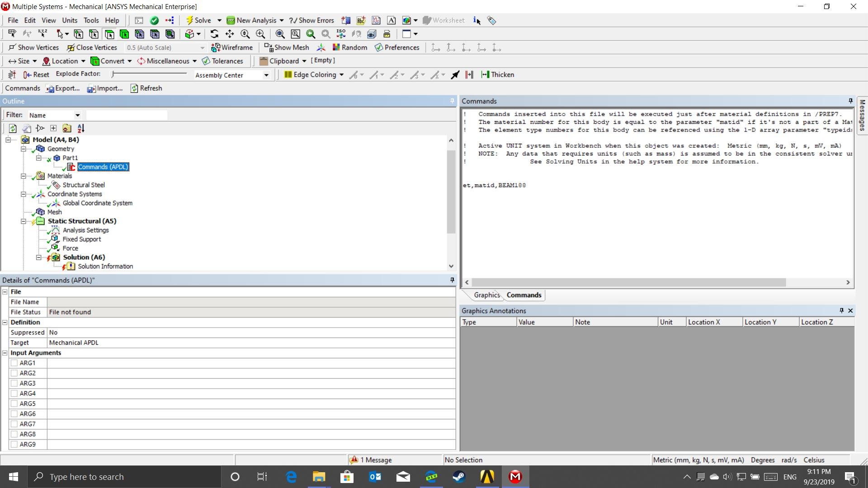Open the Assembly Center dropdown
This screenshot has height=488, width=868.
coord(266,75)
